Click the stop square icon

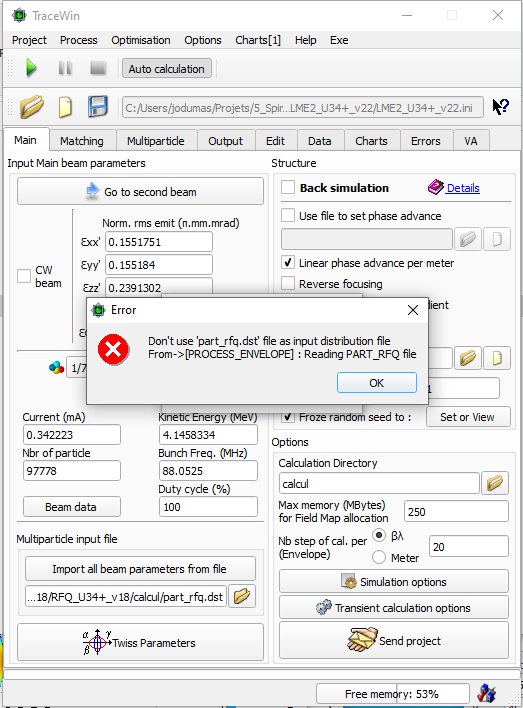coord(98,68)
